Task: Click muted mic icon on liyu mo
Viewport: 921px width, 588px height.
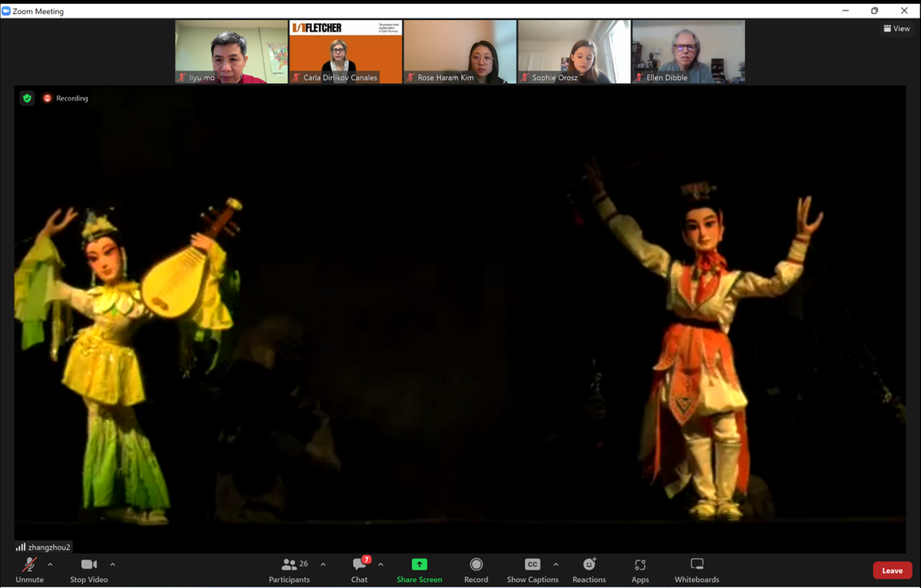Action: [x=182, y=77]
